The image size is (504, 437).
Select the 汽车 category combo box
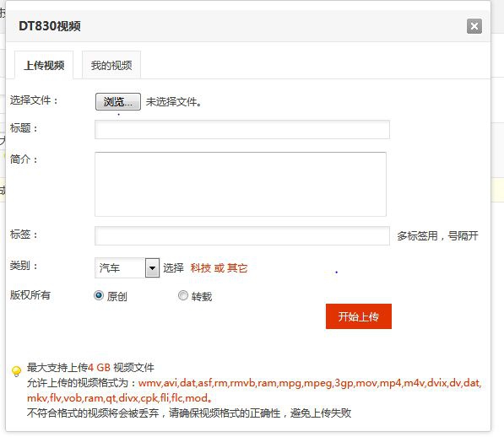pos(127,267)
